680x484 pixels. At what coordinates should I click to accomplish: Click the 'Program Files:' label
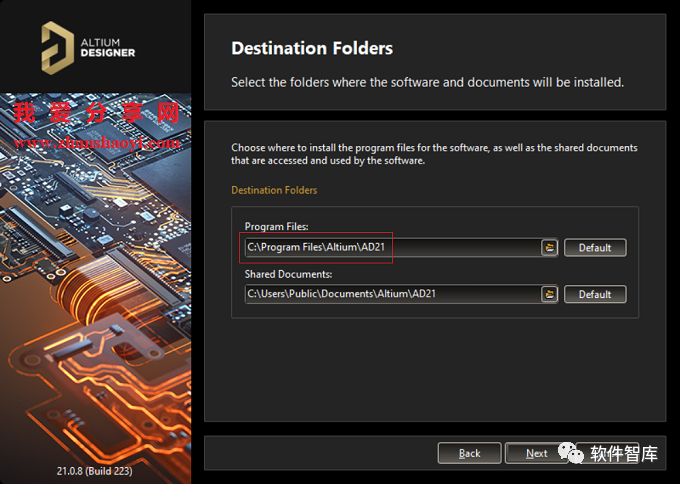[x=276, y=226]
